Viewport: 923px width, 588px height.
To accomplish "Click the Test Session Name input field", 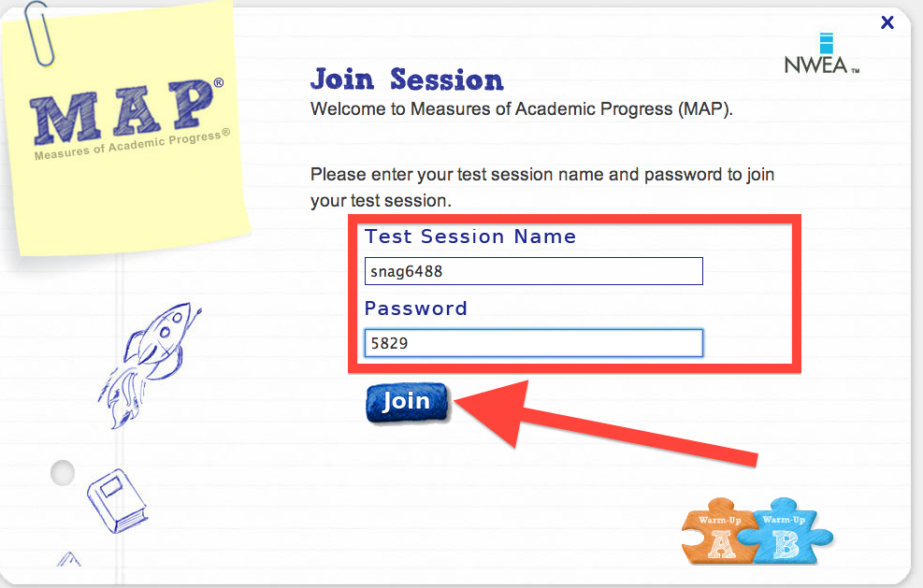I will click(x=533, y=271).
